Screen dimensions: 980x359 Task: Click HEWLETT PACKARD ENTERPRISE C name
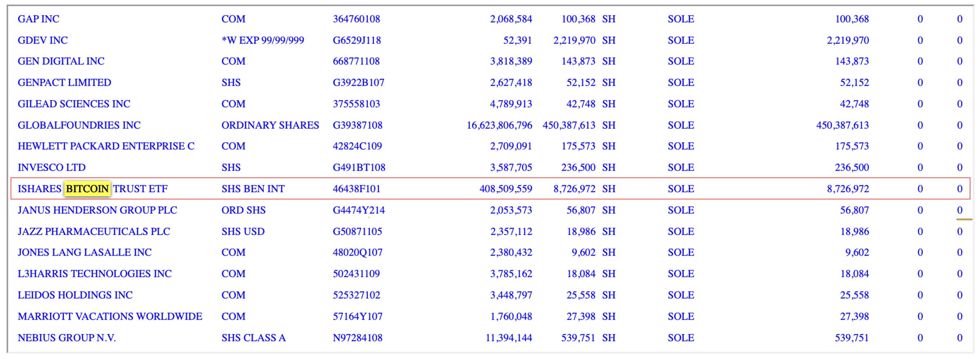106,146
